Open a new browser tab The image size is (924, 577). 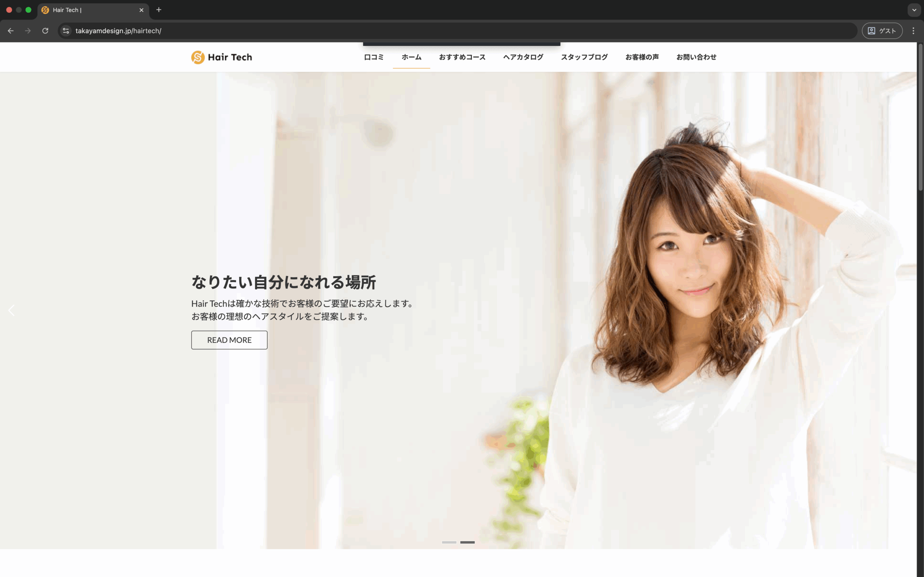click(159, 10)
